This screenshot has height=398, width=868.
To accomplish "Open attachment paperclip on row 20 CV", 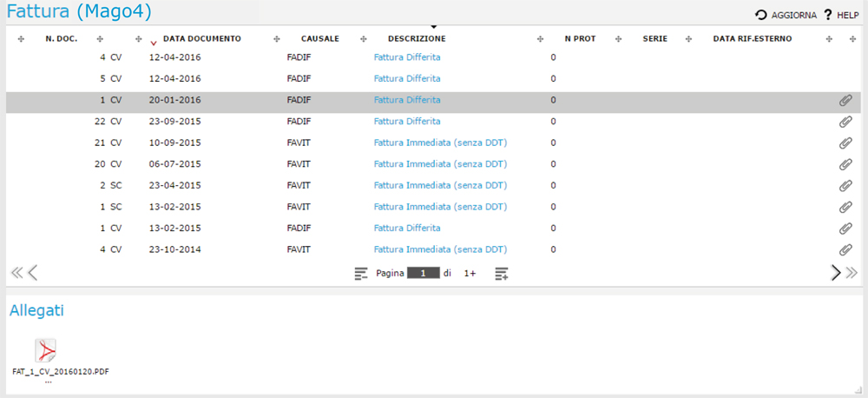I will (845, 164).
